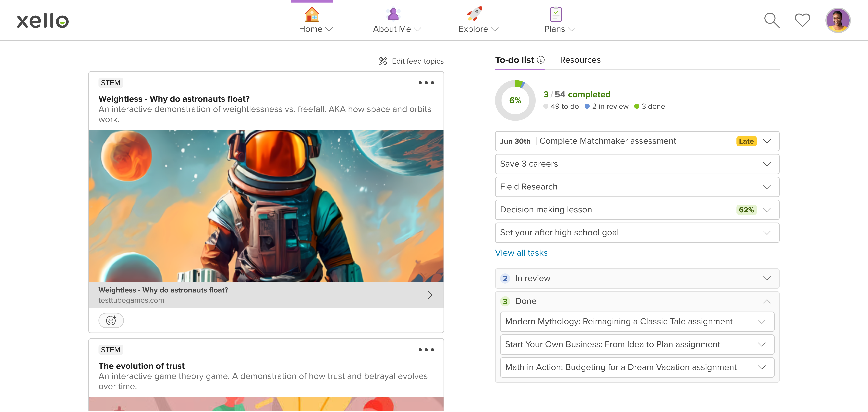Screen dimensions: 868x412
Task: Click the Late badge on Matchmaker task
Action: [x=746, y=141]
